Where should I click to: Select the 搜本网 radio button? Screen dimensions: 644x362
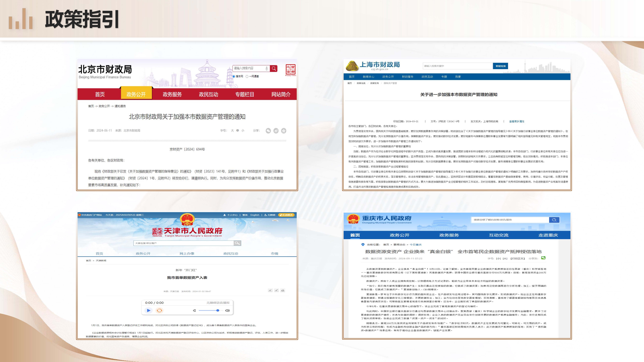tap(234, 76)
